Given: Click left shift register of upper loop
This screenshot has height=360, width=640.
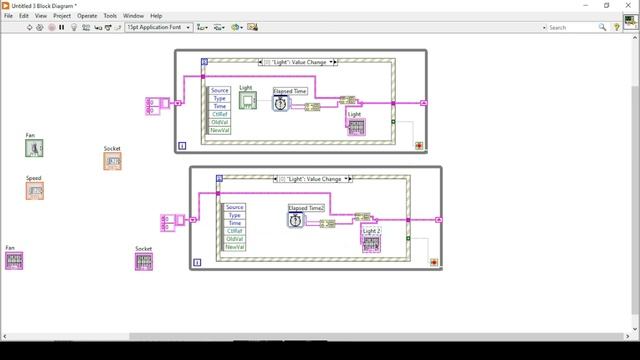Looking at the screenshot, I should [x=178, y=103].
